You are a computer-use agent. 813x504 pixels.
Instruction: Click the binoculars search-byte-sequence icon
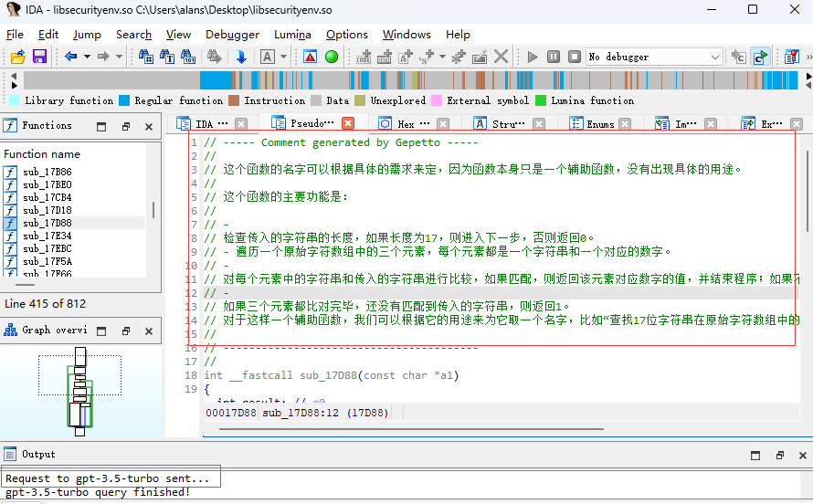click(x=187, y=57)
